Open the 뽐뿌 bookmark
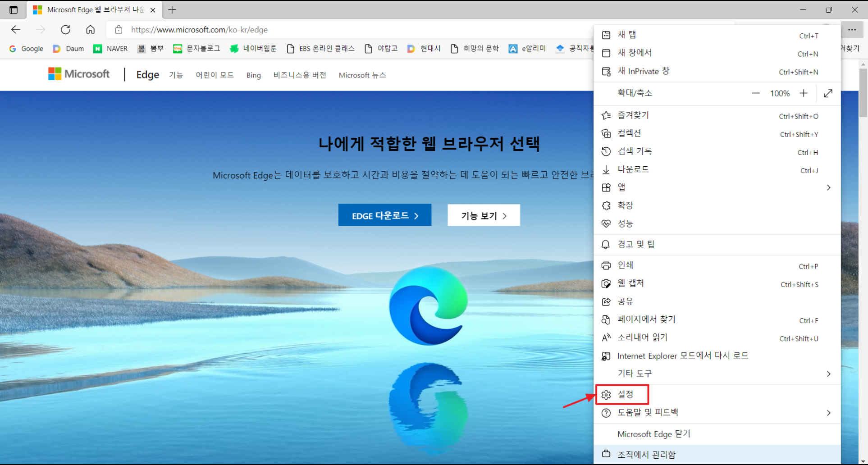Screen dimensions: 868x465 151,49
